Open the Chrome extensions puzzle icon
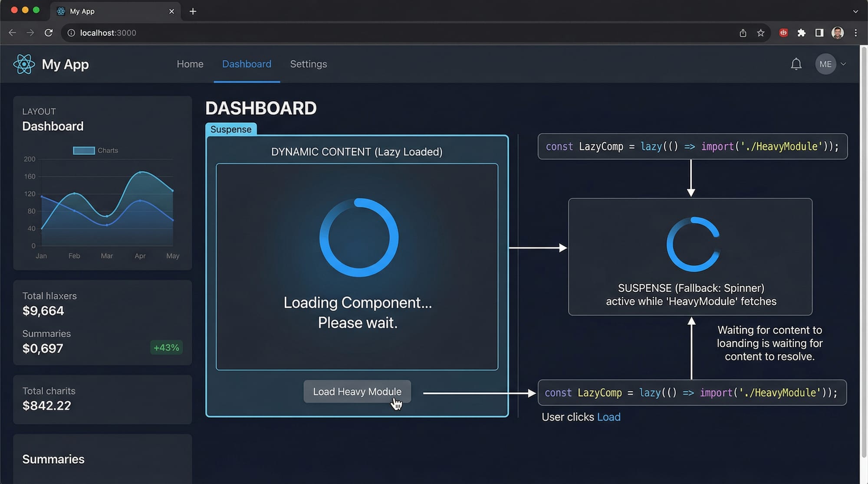This screenshot has width=868, height=484. point(801,33)
